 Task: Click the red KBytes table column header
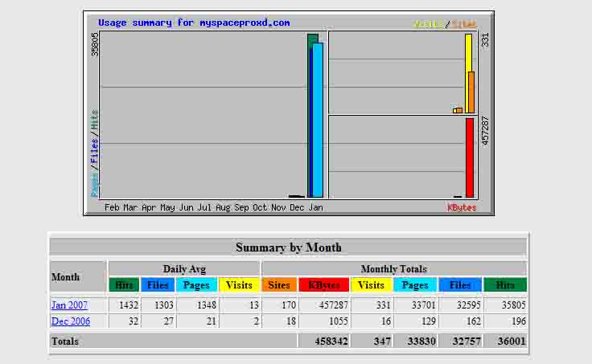point(323,284)
